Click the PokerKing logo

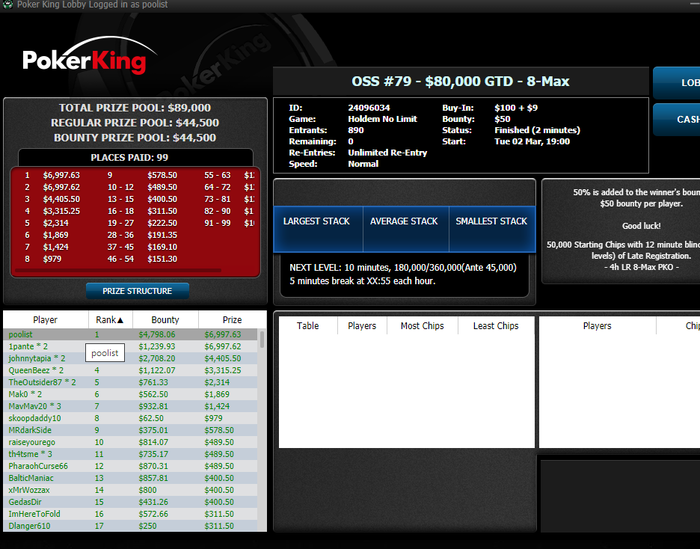click(89, 57)
